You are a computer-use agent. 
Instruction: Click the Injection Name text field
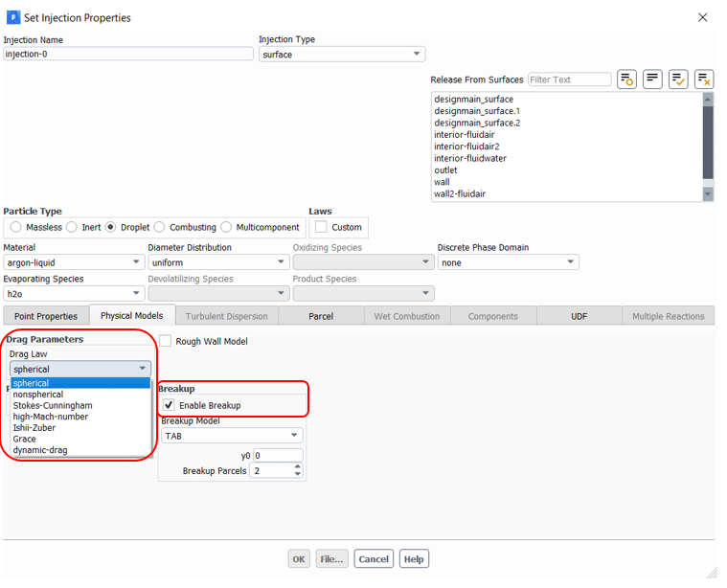pyautogui.click(x=128, y=55)
